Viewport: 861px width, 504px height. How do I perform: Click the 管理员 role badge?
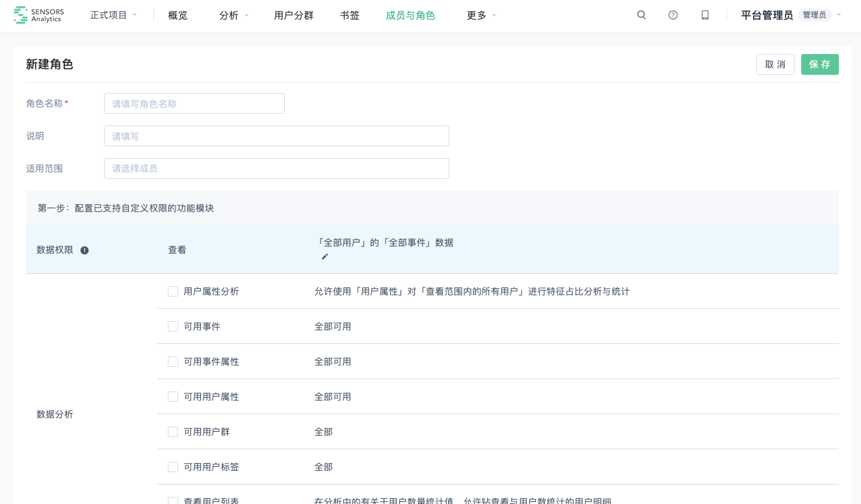pyautogui.click(x=814, y=15)
